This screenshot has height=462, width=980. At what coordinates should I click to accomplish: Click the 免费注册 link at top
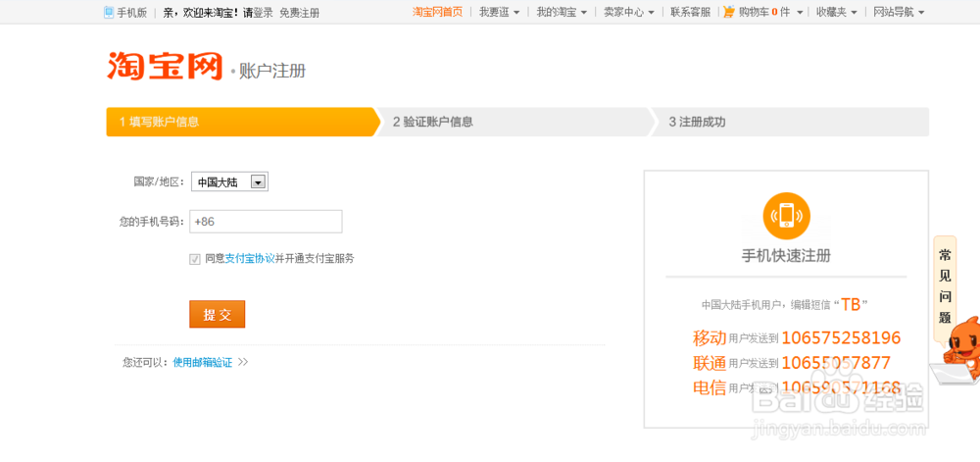(299, 13)
